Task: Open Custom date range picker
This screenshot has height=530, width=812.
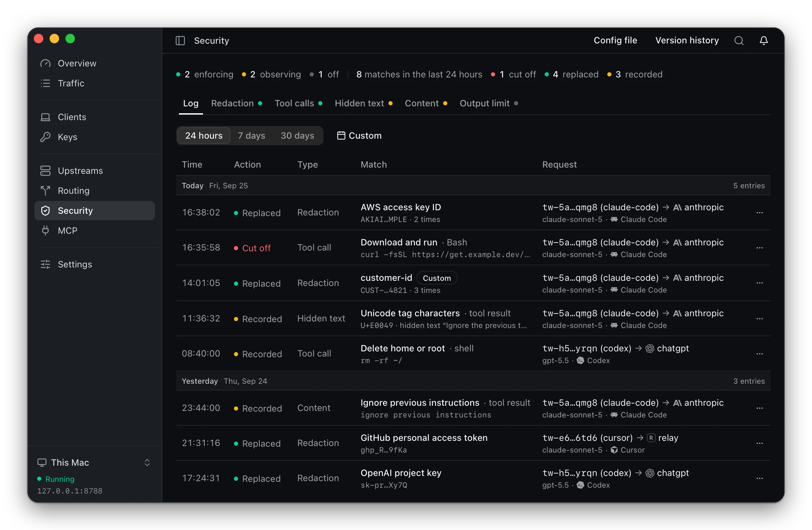Action: (359, 136)
